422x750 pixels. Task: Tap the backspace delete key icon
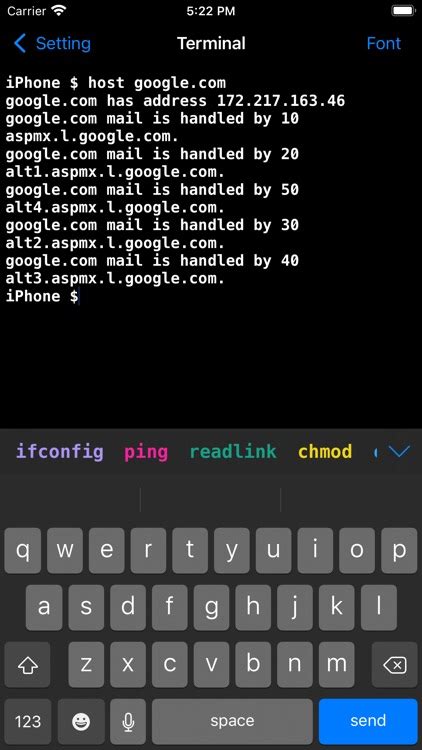click(x=395, y=664)
